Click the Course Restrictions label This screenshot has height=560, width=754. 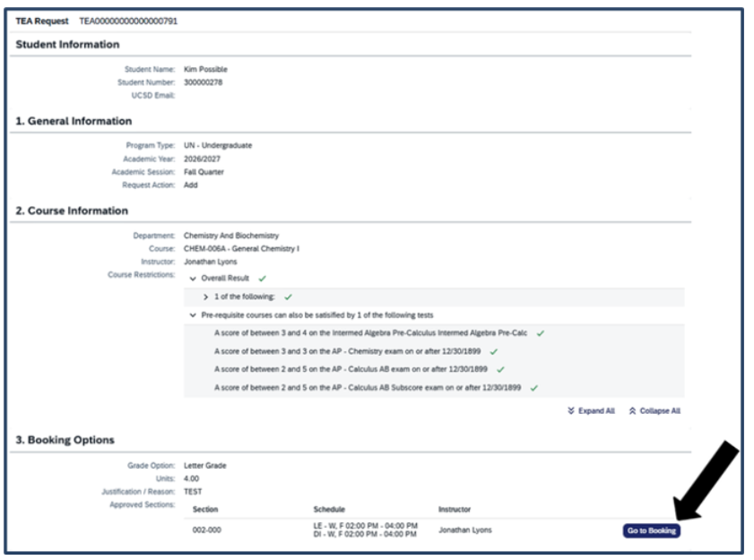pyautogui.click(x=142, y=274)
